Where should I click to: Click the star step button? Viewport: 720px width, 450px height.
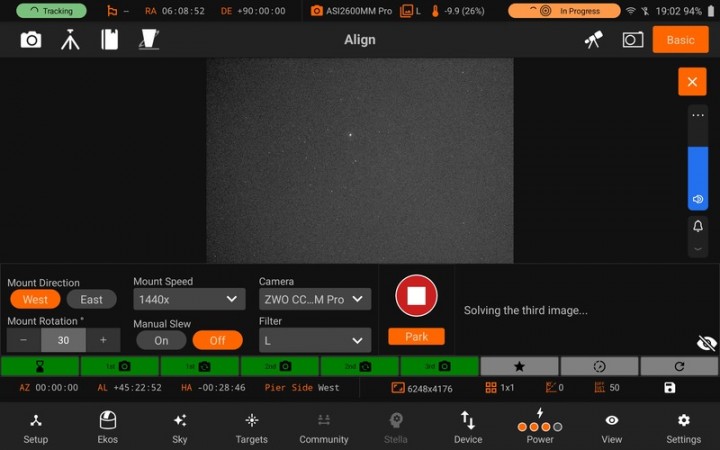519,367
